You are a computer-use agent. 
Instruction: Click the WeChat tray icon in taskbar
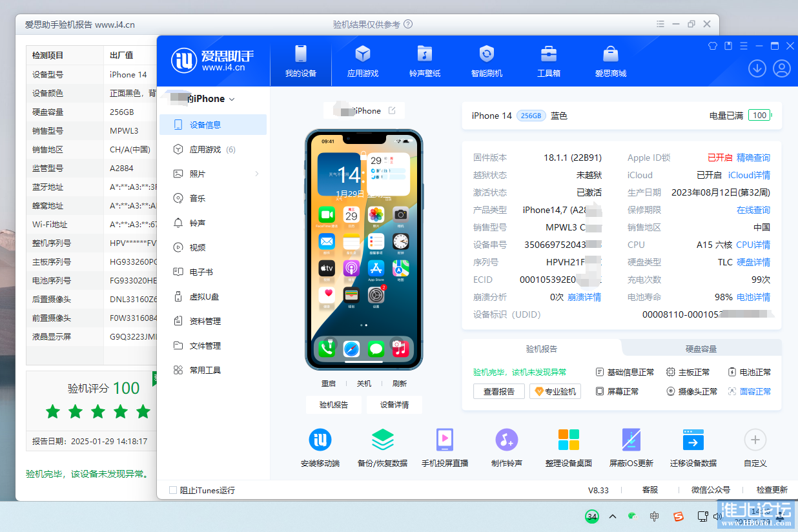tap(633, 517)
